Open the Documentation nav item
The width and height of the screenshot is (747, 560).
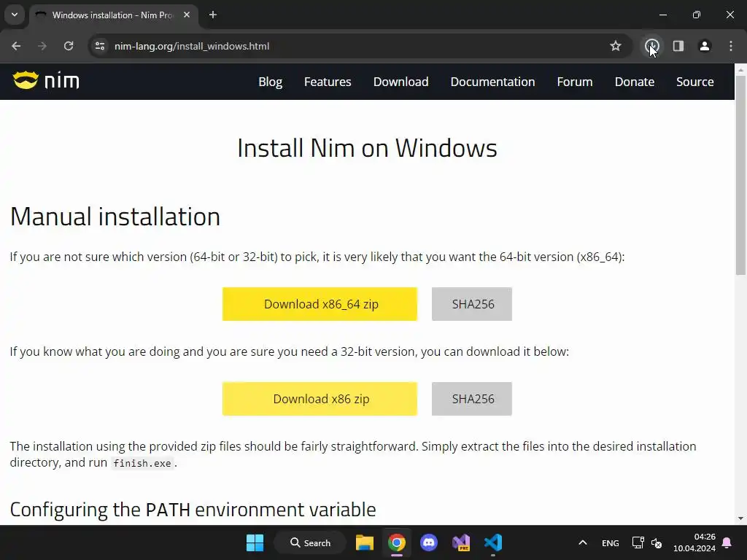[492, 82]
